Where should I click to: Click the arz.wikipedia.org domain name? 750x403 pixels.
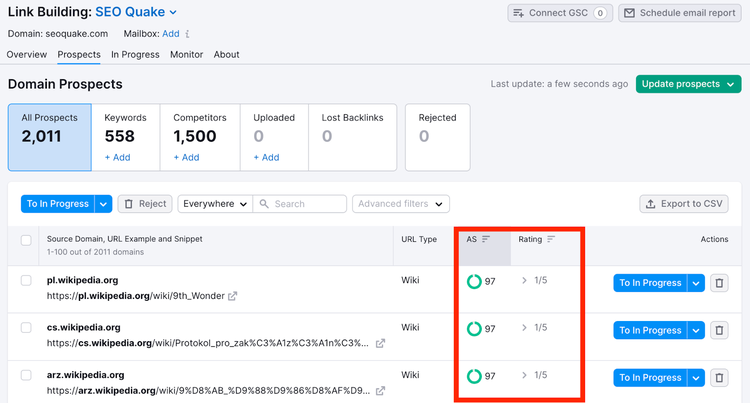[x=86, y=375]
